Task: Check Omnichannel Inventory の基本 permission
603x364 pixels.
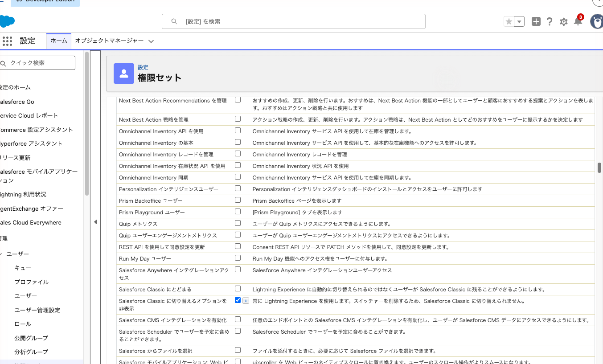Action: point(238,142)
